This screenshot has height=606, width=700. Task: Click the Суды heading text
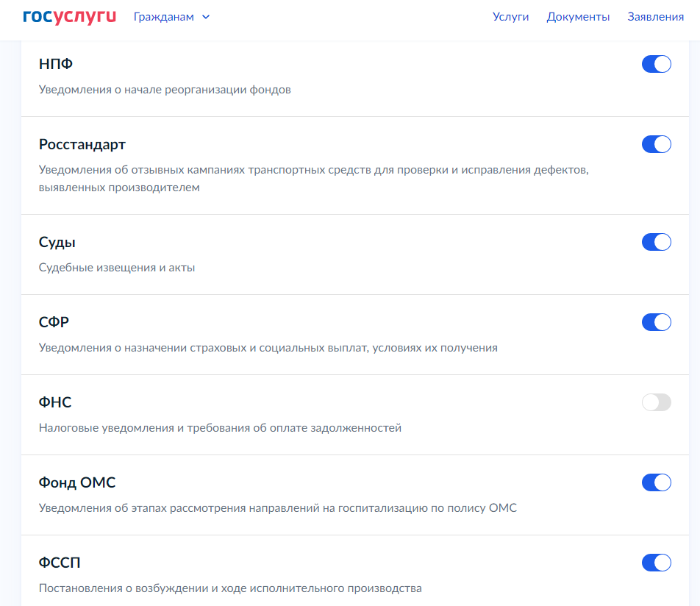[x=57, y=242]
